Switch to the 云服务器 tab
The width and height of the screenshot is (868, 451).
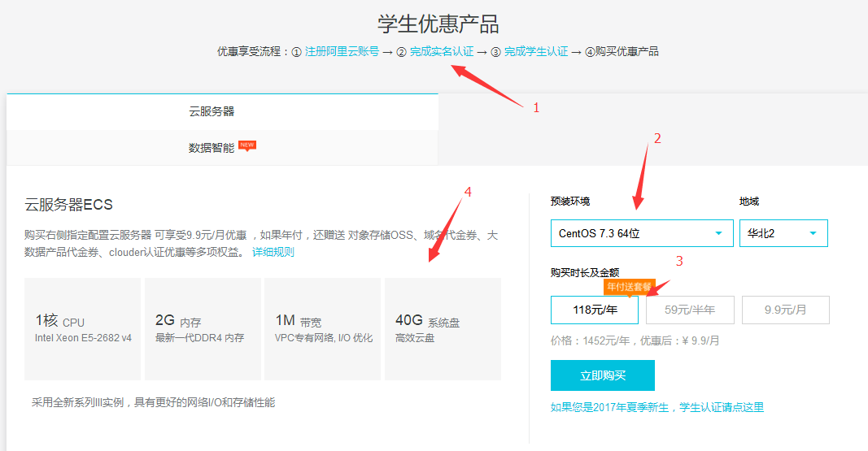(x=222, y=111)
